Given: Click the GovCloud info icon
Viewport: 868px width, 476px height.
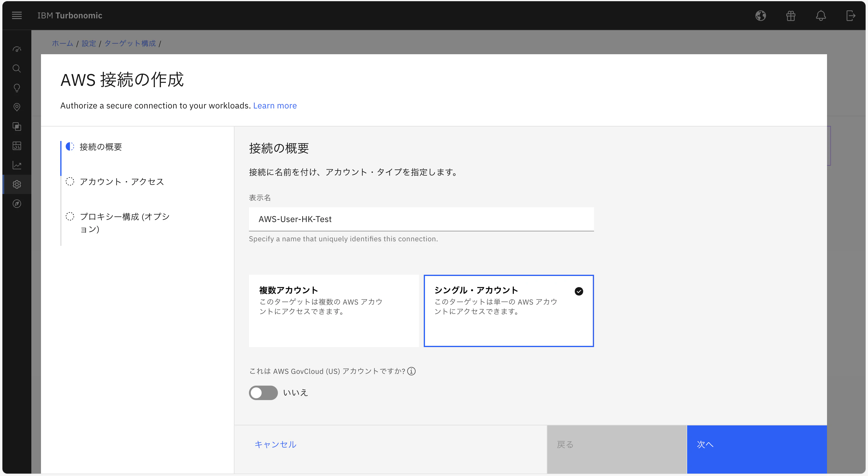Looking at the screenshot, I should (411, 371).
